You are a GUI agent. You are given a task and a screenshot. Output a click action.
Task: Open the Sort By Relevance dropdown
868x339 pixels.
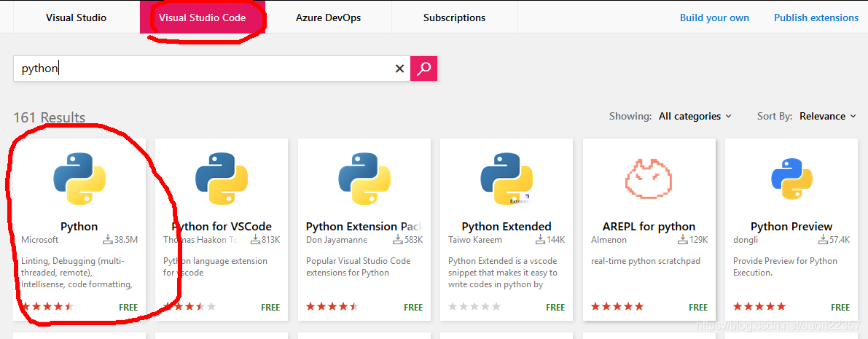pyautogui.click(x=827, y=116)
